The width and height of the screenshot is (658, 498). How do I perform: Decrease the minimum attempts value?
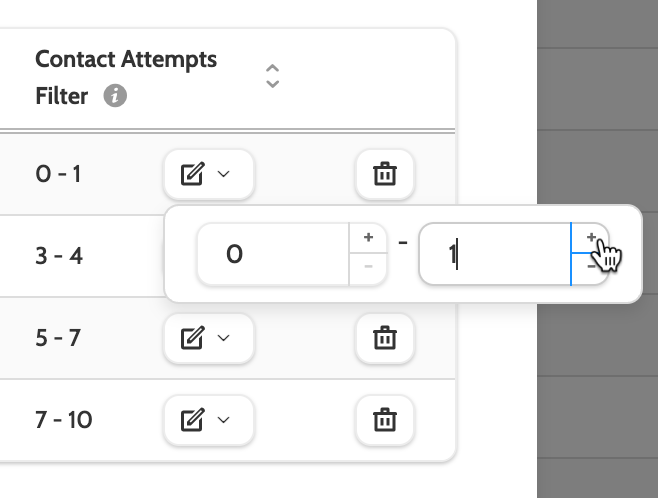pos(368,268)
